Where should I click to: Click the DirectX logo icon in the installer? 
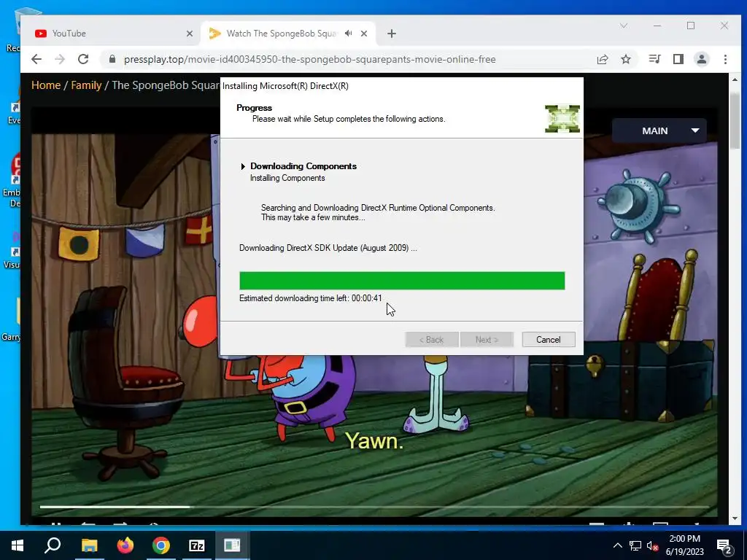click(562, 119)
